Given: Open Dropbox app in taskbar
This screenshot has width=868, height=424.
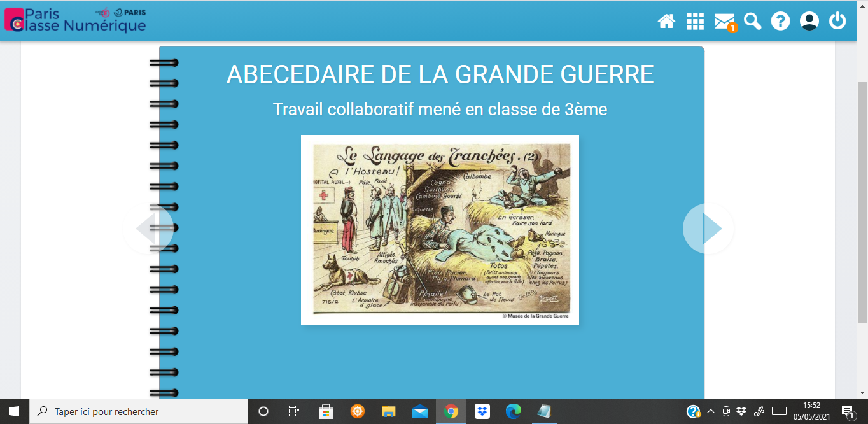Looking at the screenshot, I should (x=482, y=411).
